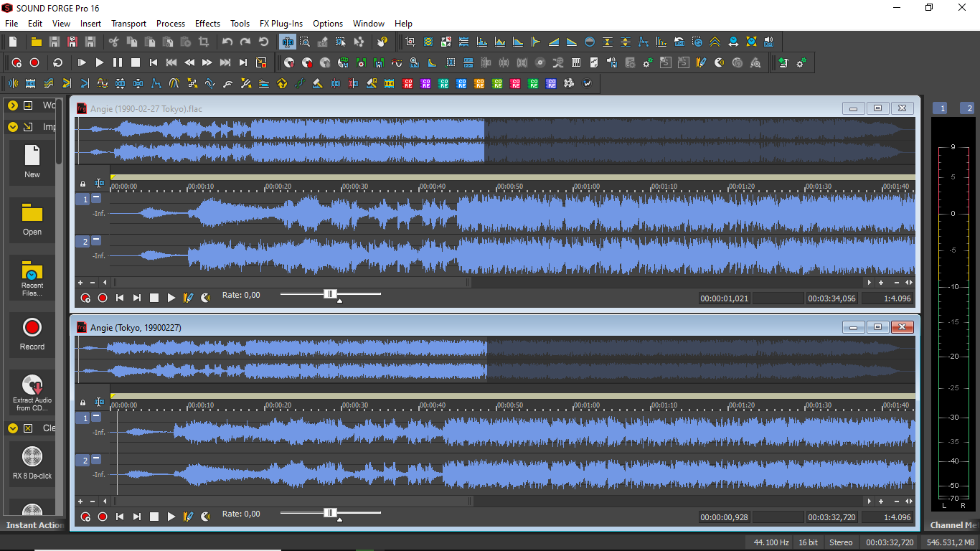The height and width of the screenshot is (551, 980).
Task: Click Go to End in transport toolbar
Action: (243, 62)
